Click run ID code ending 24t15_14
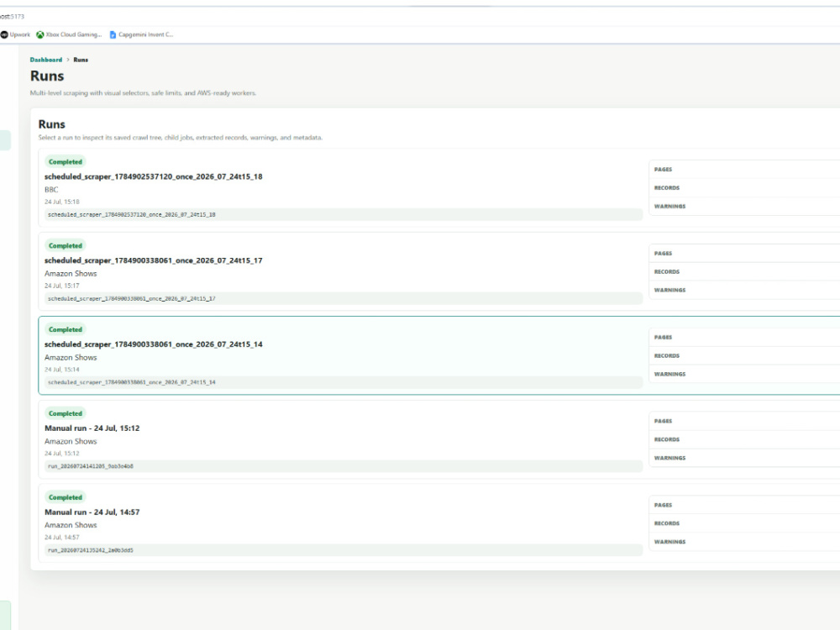 (344, 382)
